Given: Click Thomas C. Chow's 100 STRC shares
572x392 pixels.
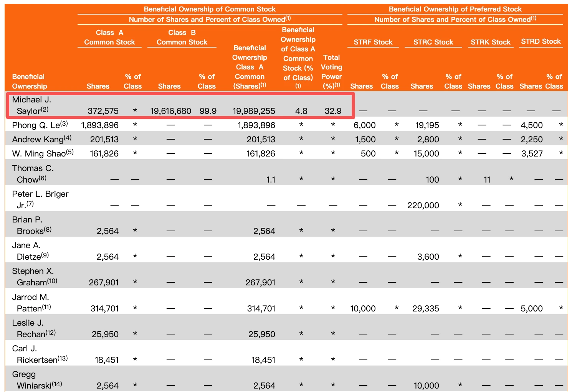Looking at the screenshot, I should (x=432, y=180).
